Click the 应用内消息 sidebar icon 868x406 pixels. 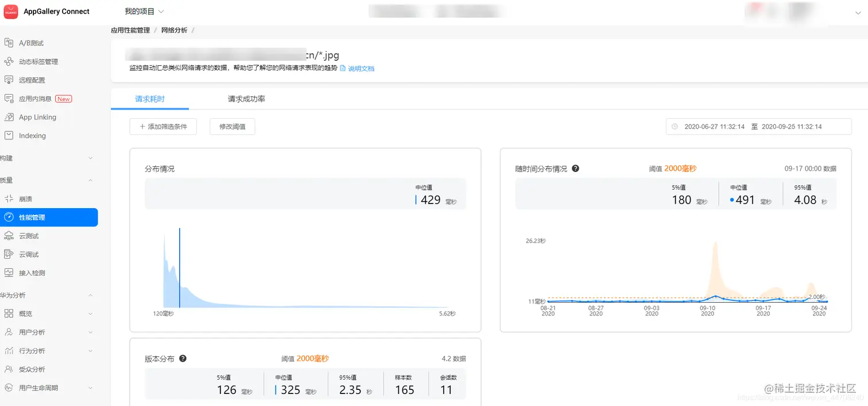tap(9, 99)
